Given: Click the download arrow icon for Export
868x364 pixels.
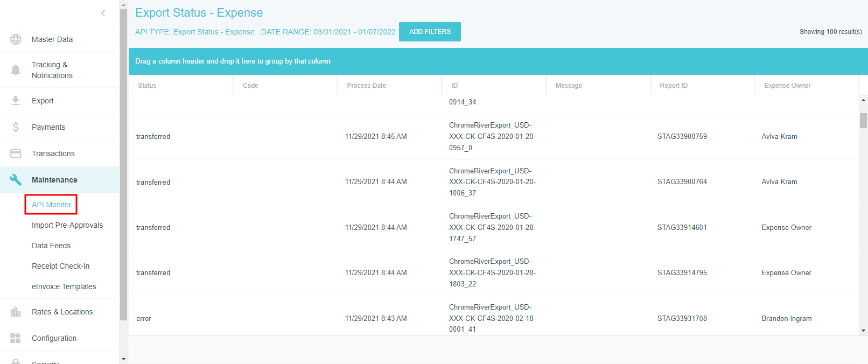Looking at the screenshot, I should tap(16, 101).
